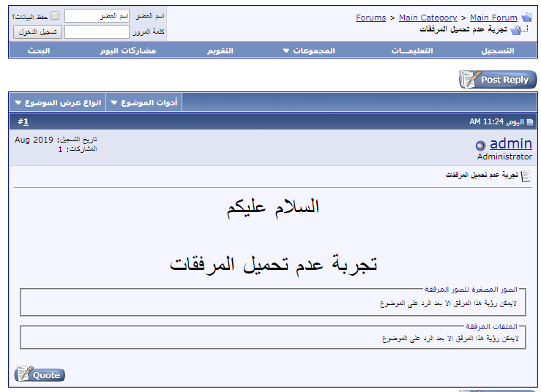The image size is (541, 392).
Task: Click the Post Reply button
Action: [498, 80]
